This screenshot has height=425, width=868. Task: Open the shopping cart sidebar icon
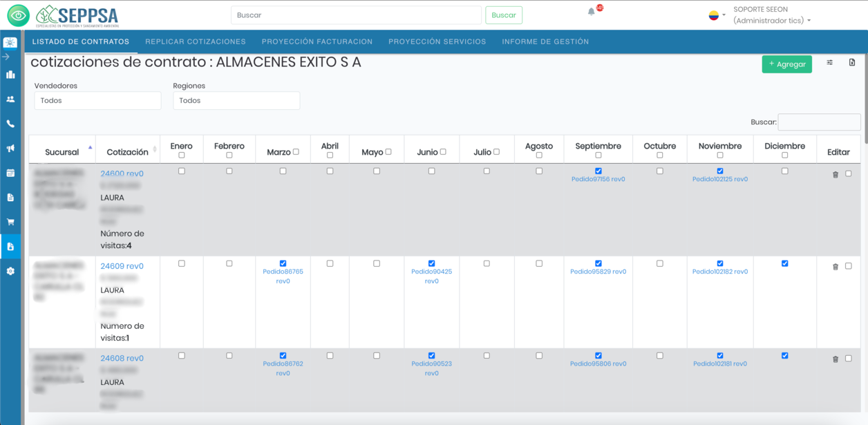point(10,222)
